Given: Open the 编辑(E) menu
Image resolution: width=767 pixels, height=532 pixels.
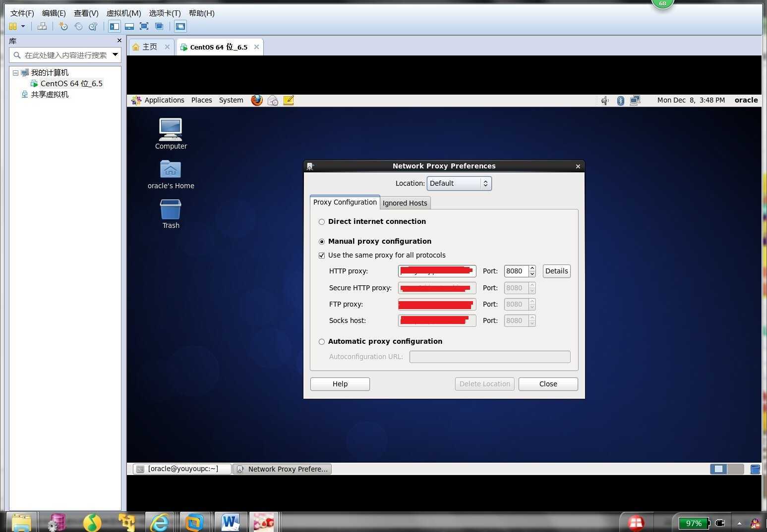Looking at the screenshot, I should 54,13.
